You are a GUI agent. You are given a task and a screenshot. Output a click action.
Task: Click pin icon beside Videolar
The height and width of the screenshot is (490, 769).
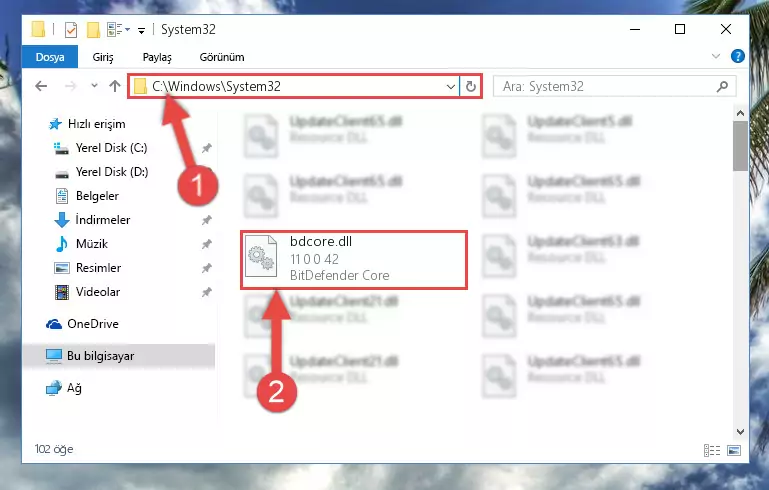coord(206,292)
